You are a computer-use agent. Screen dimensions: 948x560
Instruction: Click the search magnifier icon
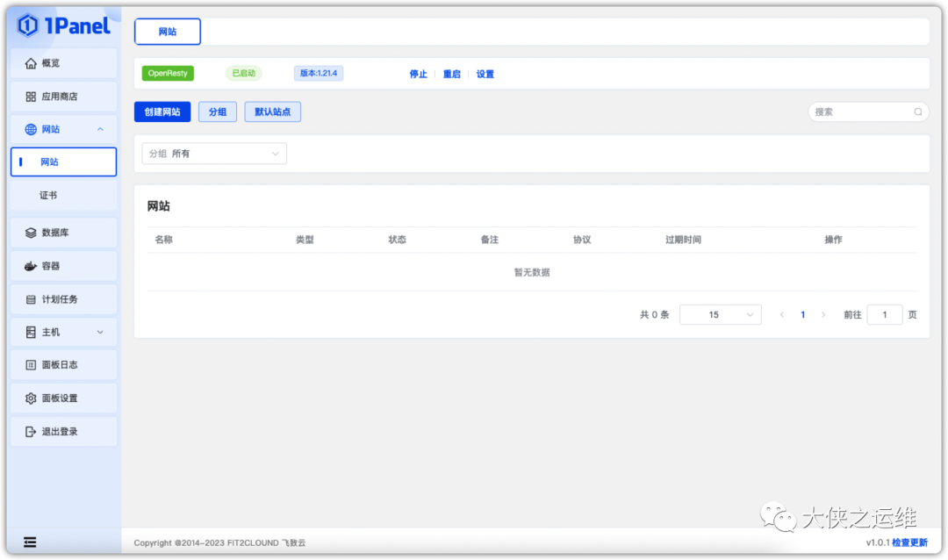tap(918, 111)
